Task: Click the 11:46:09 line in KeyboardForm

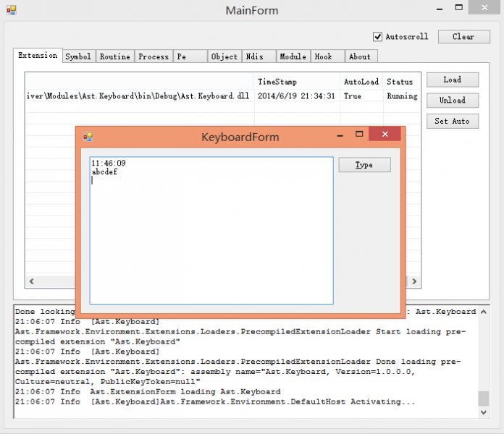Action: pyautogui.click(x=109, y=163)
